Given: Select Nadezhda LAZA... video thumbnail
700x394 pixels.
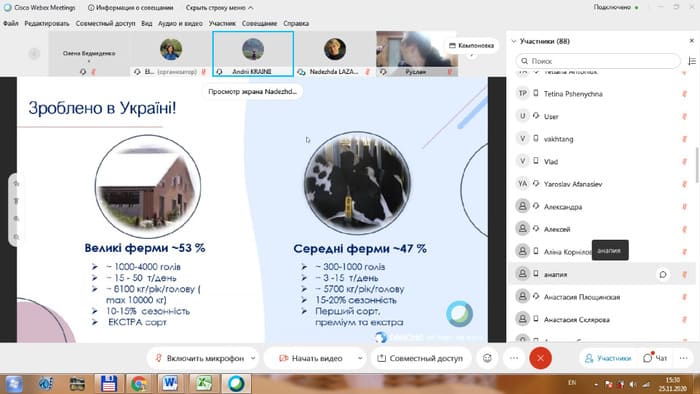Looking at the screenshot, I should tap(335, 54).
